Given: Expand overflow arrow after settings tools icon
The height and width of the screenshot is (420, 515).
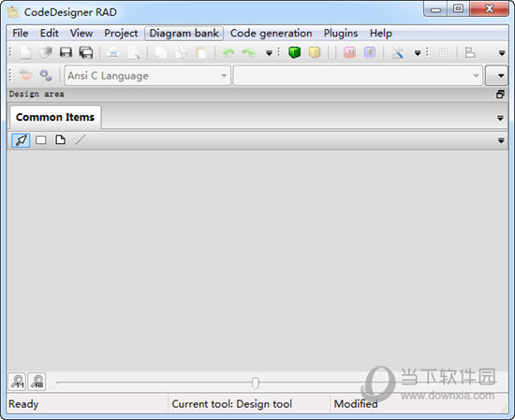Looking at the screenshot, I should (x=418, y=52).
